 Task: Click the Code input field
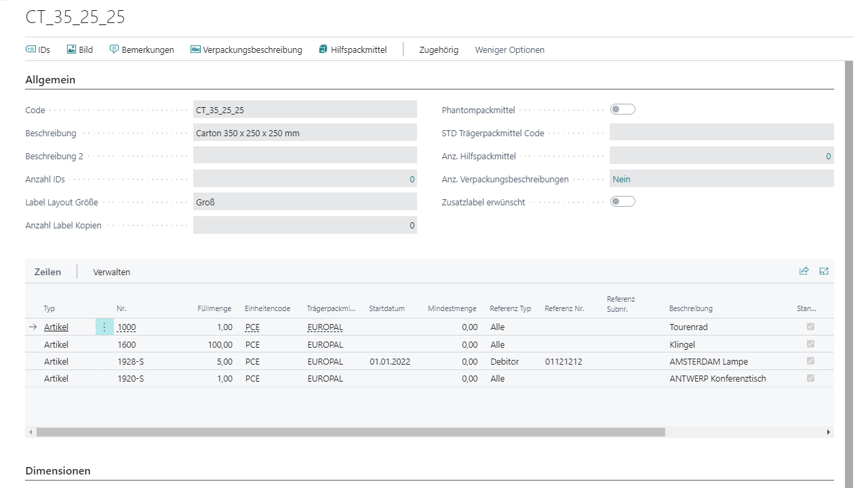click(305, 110)
